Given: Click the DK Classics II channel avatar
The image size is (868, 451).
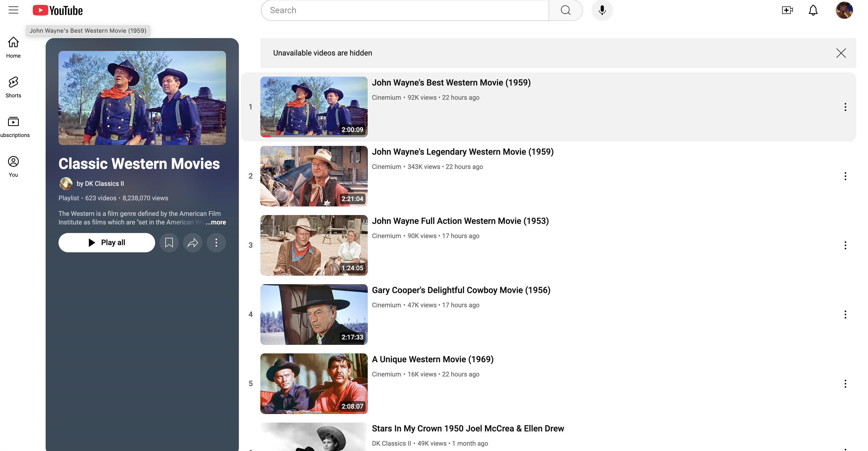Looking at the screenshot, I should [66, 184].
